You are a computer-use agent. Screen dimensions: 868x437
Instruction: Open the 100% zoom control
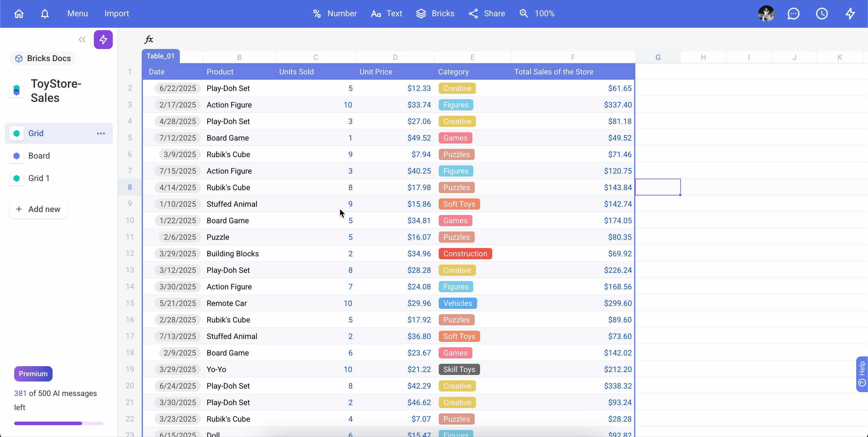537,14
